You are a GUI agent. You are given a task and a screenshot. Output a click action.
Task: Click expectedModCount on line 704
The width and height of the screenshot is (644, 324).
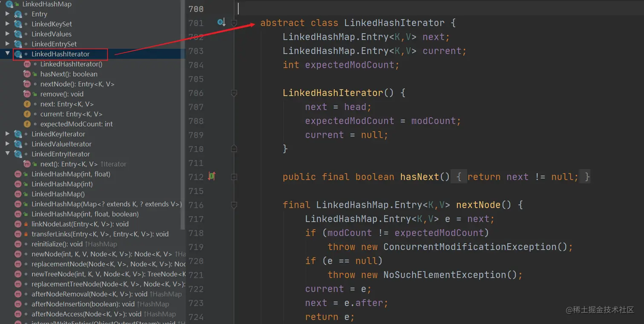[x=350, y=65]
